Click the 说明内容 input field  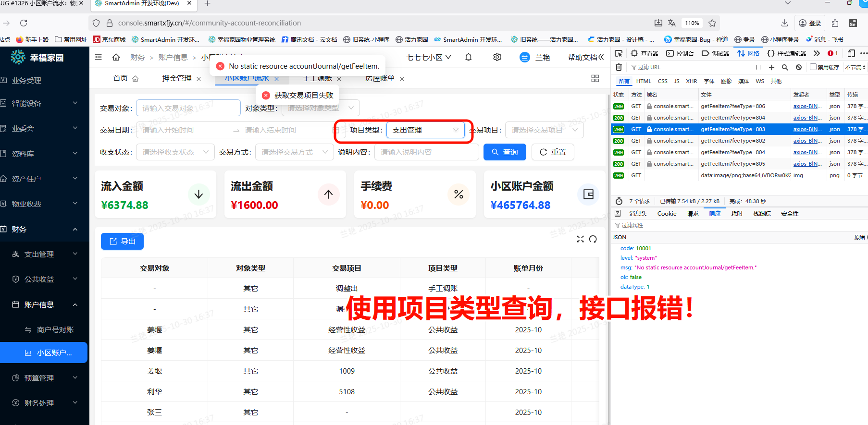pos(426,152)
